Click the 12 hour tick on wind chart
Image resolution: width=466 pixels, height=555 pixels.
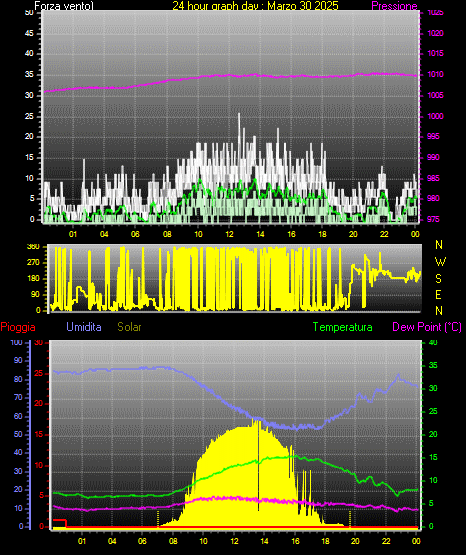(x=229, y=234)
